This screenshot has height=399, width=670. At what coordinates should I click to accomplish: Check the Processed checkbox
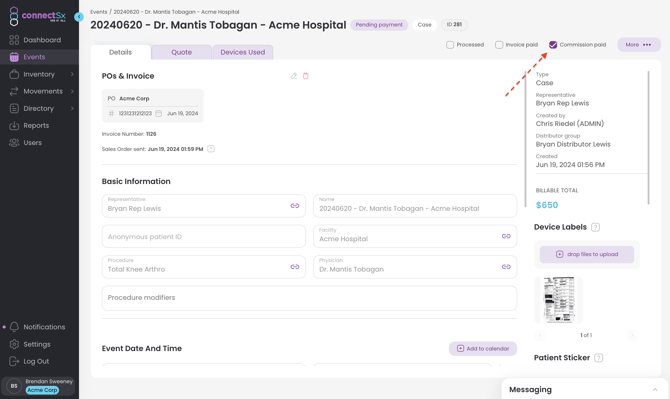[450, 45]
